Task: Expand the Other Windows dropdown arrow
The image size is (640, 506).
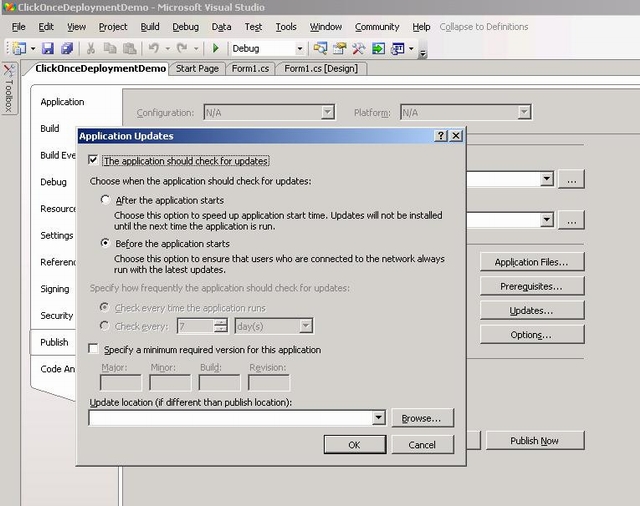Action: [411, 49]
